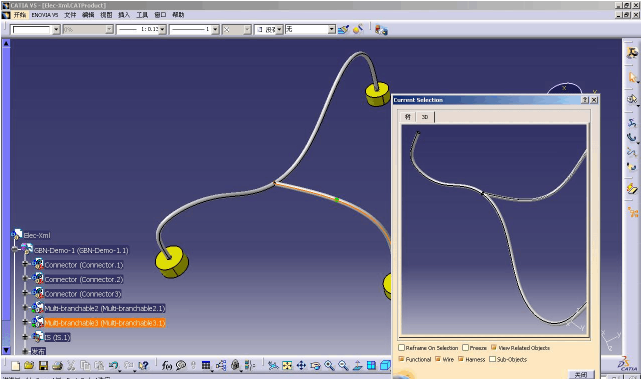Image resolution: width=641 pixels, height=379 pixels.
Task: Click the Undo arrow icon
Action: coord(113,366)
